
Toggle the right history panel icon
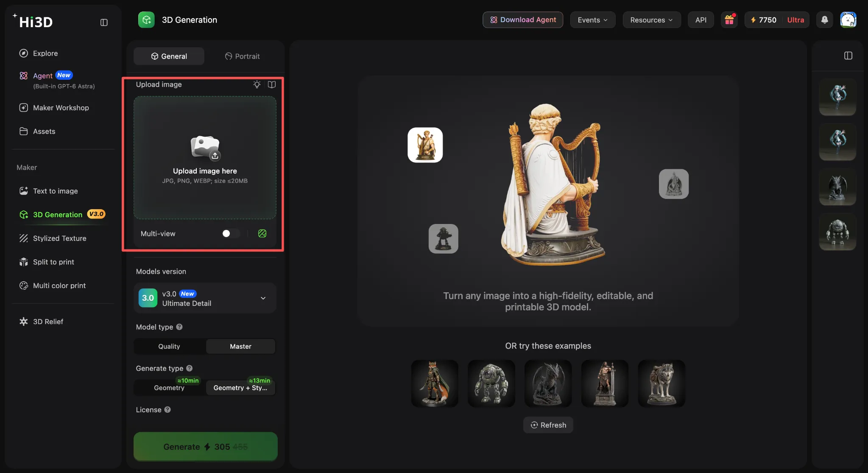[x=848, y=56]
